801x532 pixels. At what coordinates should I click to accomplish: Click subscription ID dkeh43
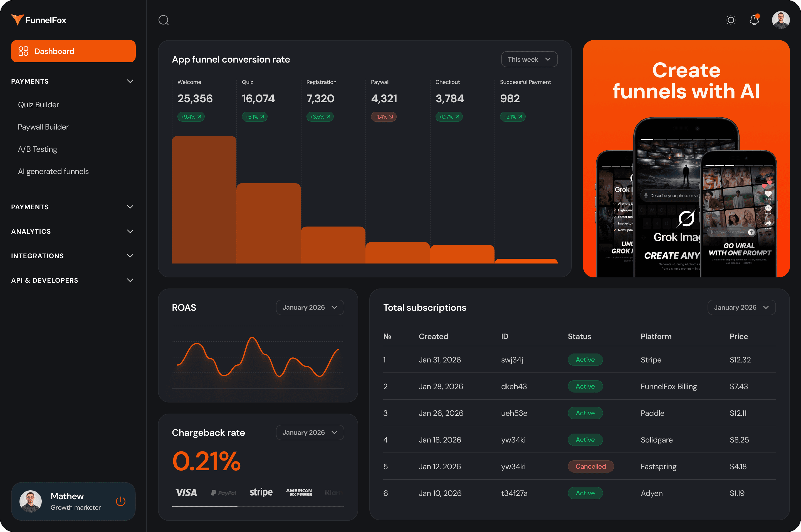tap(514, 386)
